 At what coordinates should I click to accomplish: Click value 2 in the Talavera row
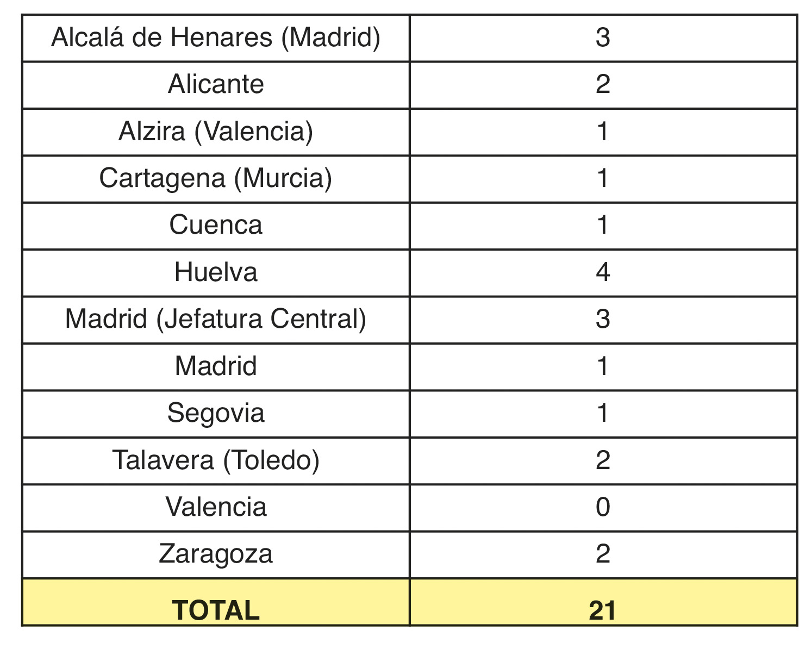point(603,461)
